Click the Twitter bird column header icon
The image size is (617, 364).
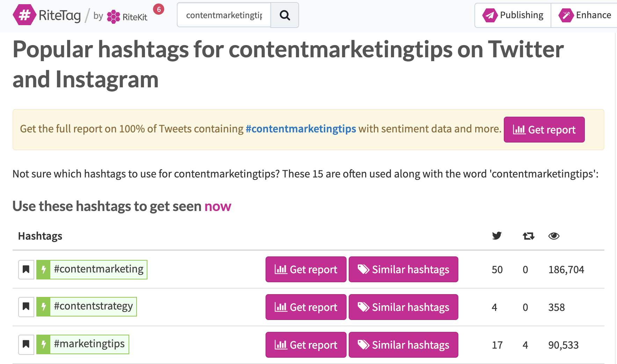point(496,236)
